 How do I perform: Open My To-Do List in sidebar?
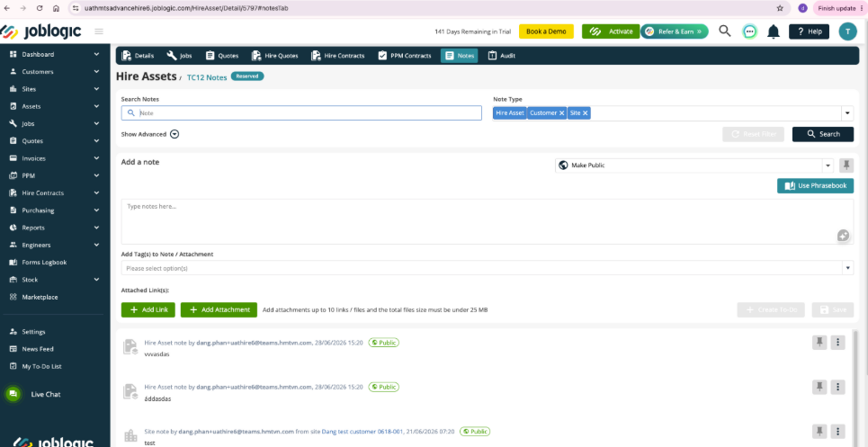(41, 366)
